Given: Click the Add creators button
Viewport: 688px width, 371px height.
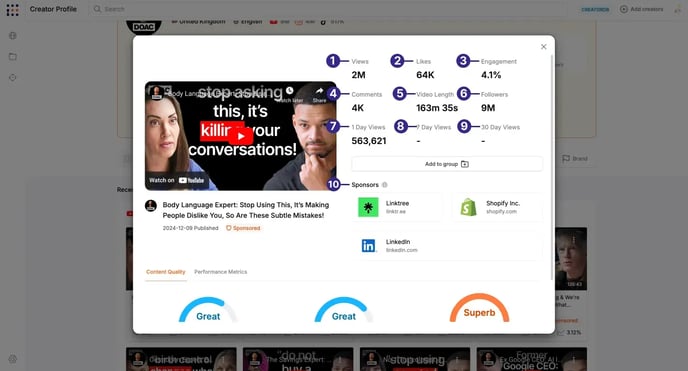Looking at the screenshot, I should 641,9.
